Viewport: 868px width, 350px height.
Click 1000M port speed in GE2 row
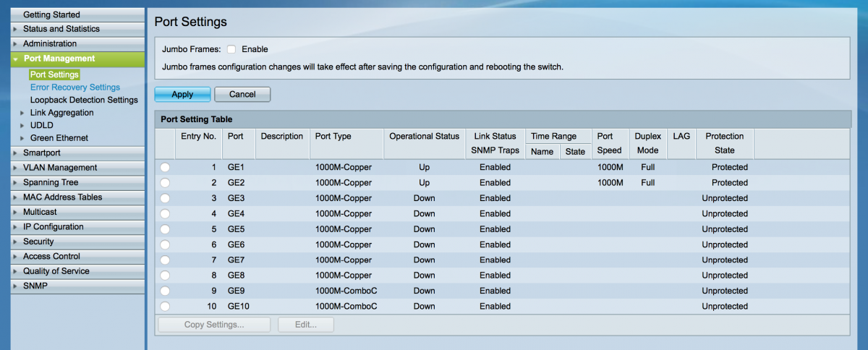[x=610, y=183]
